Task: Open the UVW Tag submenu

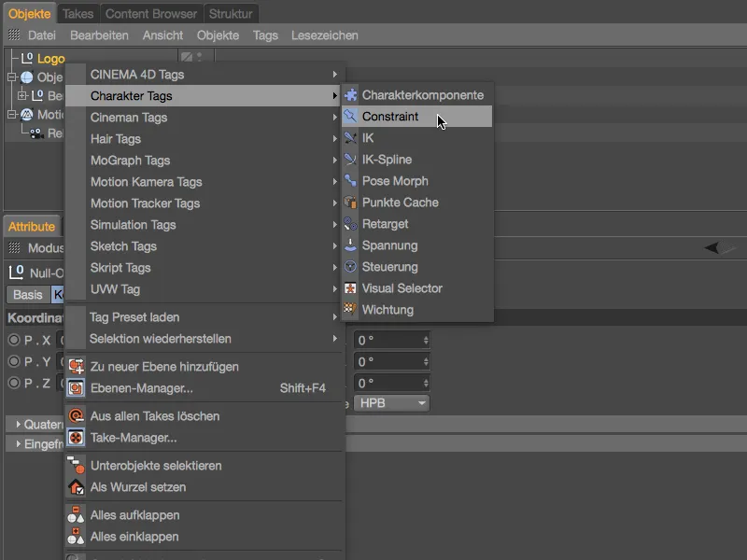Action: pos(204,288)
